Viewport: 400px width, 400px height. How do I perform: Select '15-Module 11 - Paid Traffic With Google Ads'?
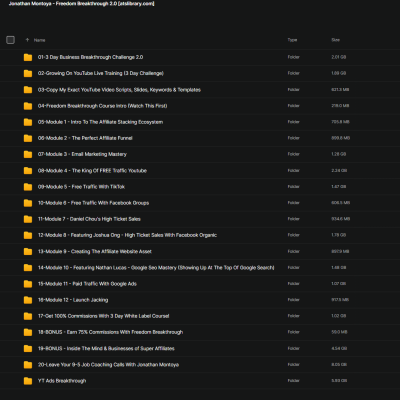tap(87, 284)
